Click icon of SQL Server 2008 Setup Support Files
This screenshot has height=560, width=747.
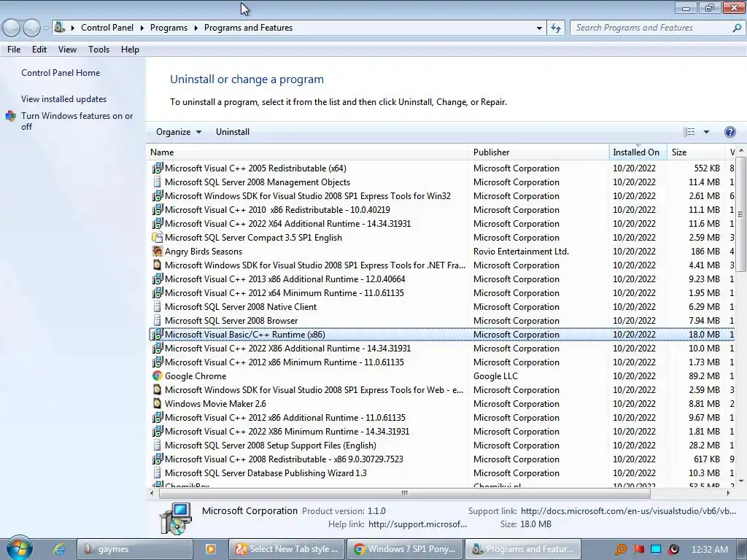point(158,446)
